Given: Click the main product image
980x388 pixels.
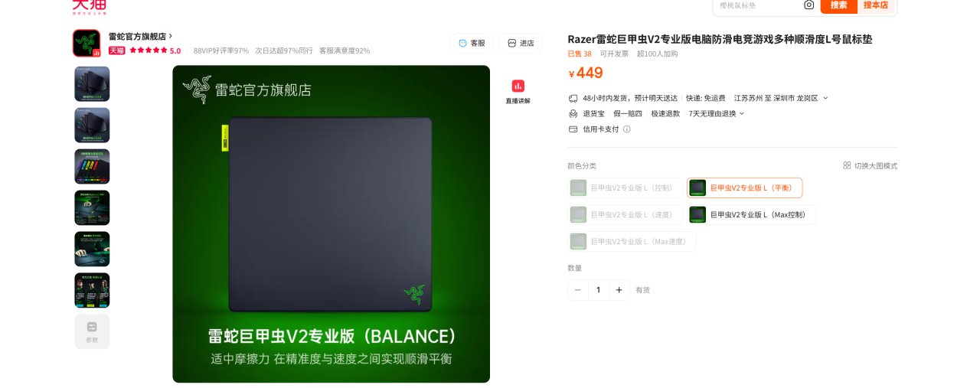Looking at the screenshot, I should [x=331, y=223].
